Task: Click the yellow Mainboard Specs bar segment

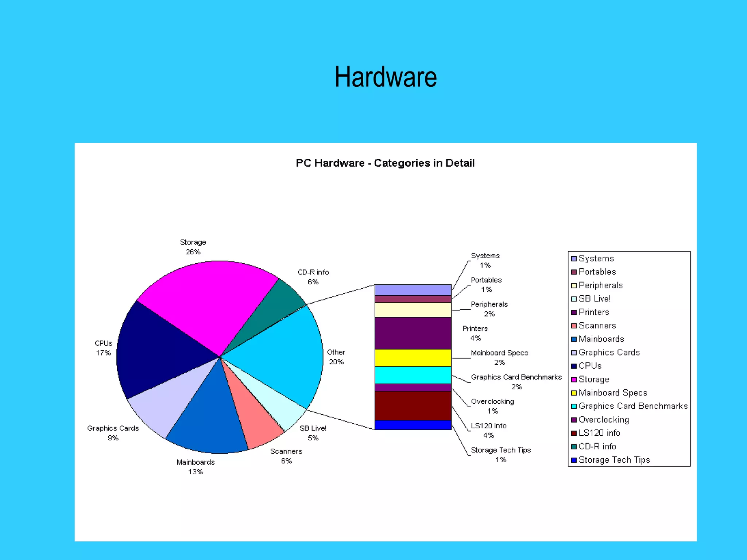Action: [x=413, y=358]
